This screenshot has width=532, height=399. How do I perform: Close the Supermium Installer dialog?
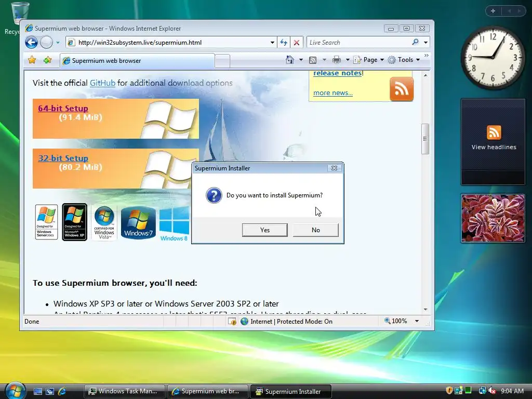tap(334, 168)
